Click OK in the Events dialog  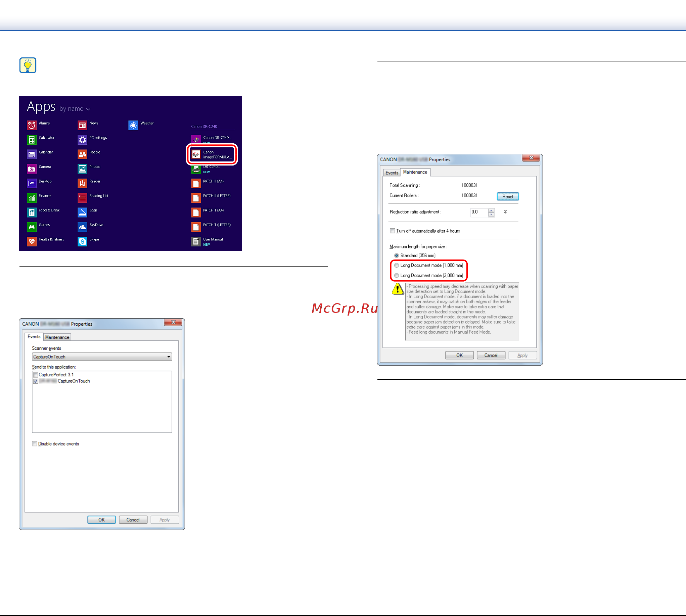tap(102, 520)
